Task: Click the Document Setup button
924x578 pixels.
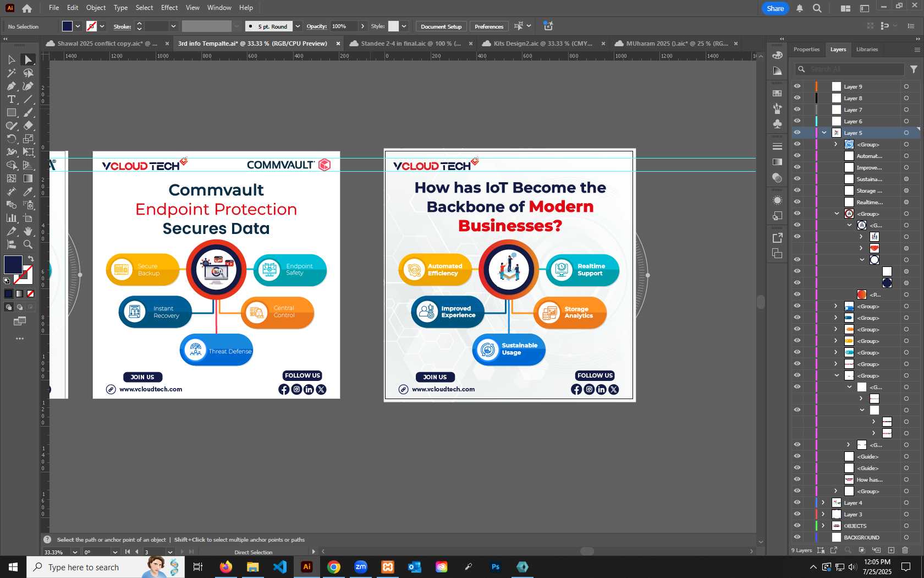Action: tap(441, 26)
